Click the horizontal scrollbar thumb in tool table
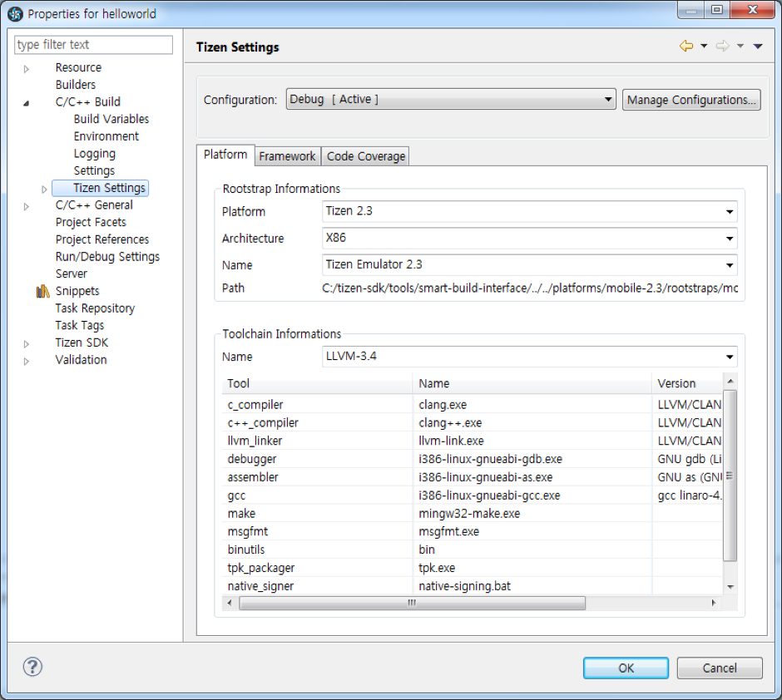The image size is (782, 700). [x=412, y=603]
